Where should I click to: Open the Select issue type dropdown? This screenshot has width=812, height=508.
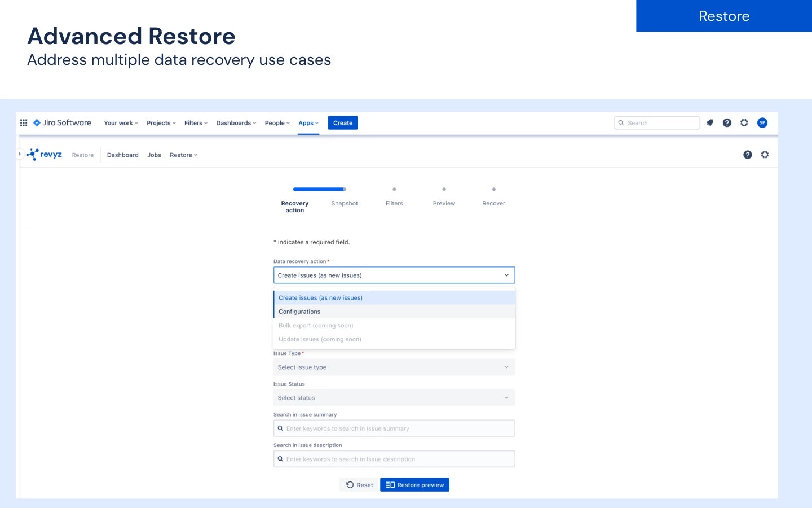394,367
